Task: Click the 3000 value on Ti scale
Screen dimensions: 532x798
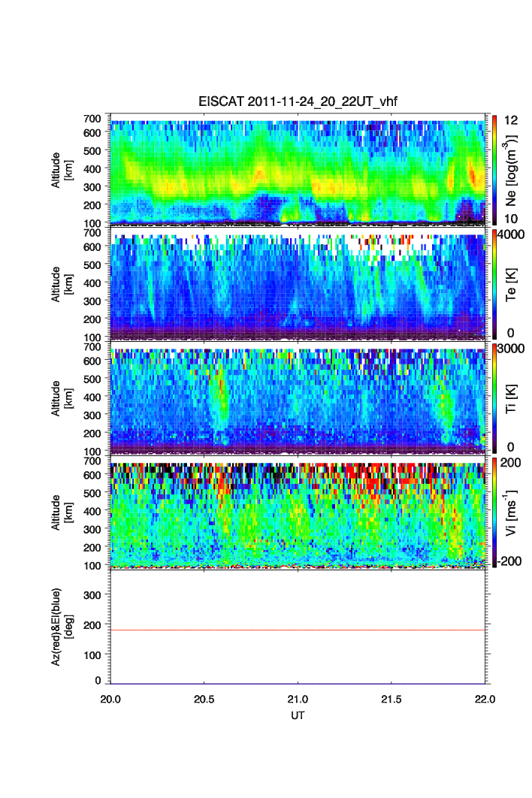Action: (511, 349)
